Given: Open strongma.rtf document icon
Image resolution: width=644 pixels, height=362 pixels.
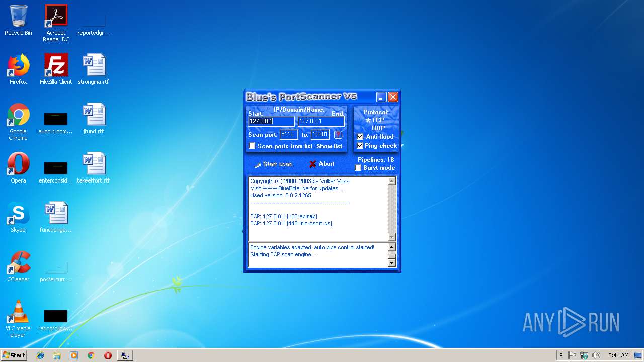Looking at the screenshot, I should pos(94,70).
